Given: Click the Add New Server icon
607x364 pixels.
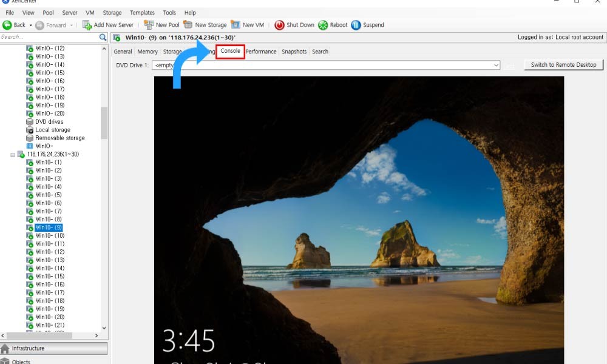Looking at the screenshot, I should (x=87, y=25).
